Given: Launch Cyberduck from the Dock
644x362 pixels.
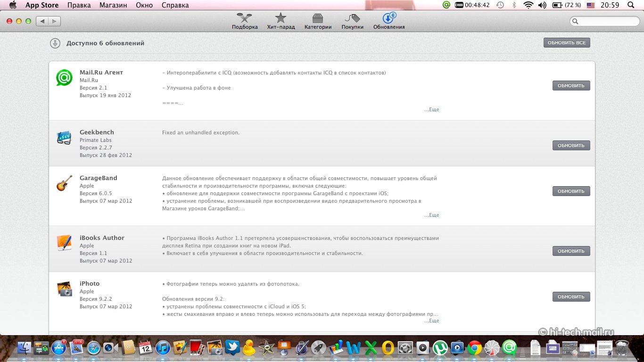Looking at the screenshot, I should coord(249,348).
